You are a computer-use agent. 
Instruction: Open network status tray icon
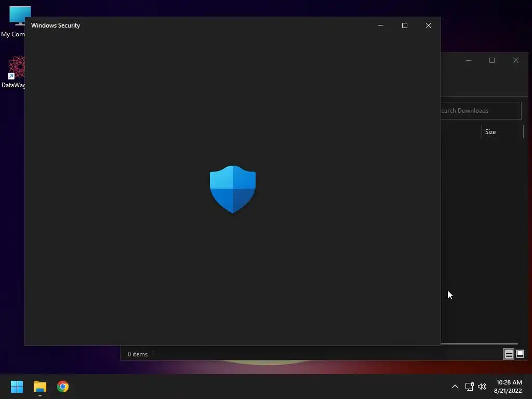click(x=469, y=387)
